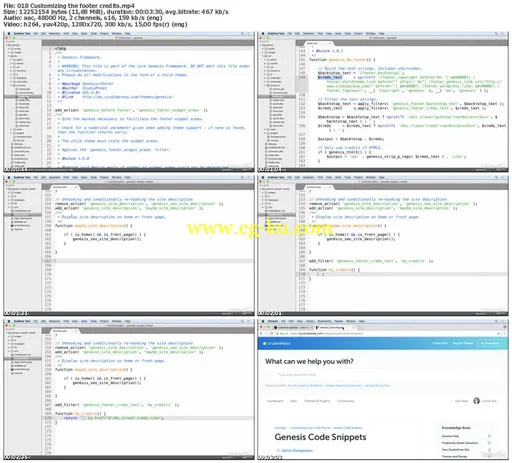Open Apple menu in first Sublime Text frame
512x463 pixels.
9,34
